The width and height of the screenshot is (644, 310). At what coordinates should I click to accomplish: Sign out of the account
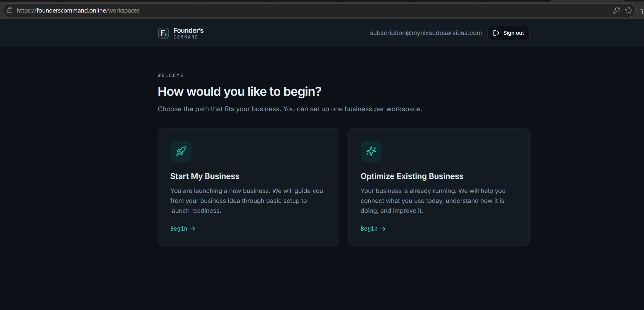[508, 33]
